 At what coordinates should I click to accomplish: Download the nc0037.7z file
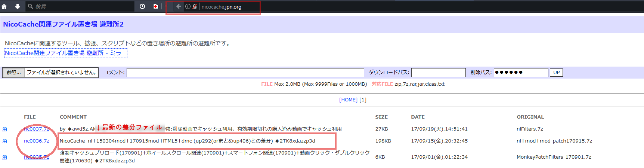coord(37,129)
